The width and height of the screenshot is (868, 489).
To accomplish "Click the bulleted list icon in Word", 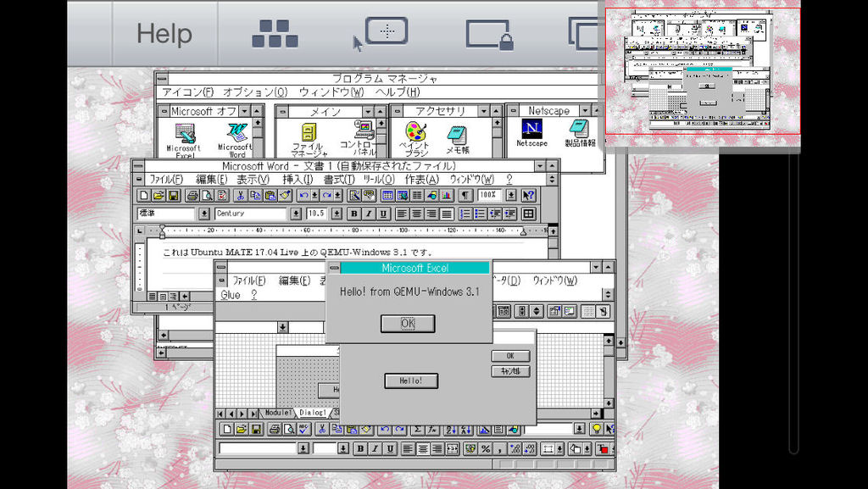I will coord(481,214).
